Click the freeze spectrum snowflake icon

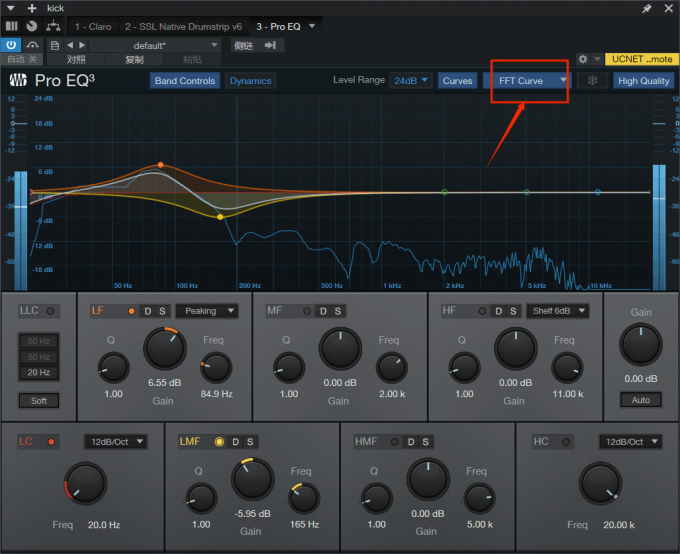point(592,81)
